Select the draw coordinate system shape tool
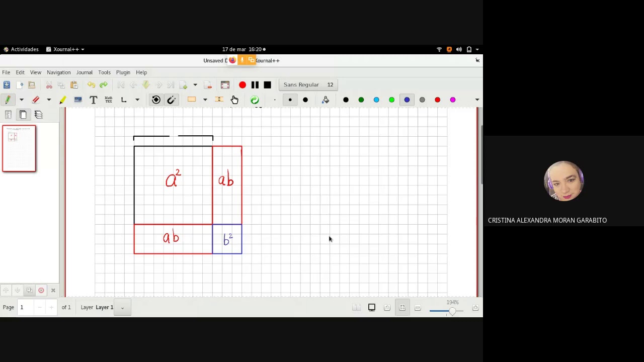The image size is (644, 362). [124, 100]
